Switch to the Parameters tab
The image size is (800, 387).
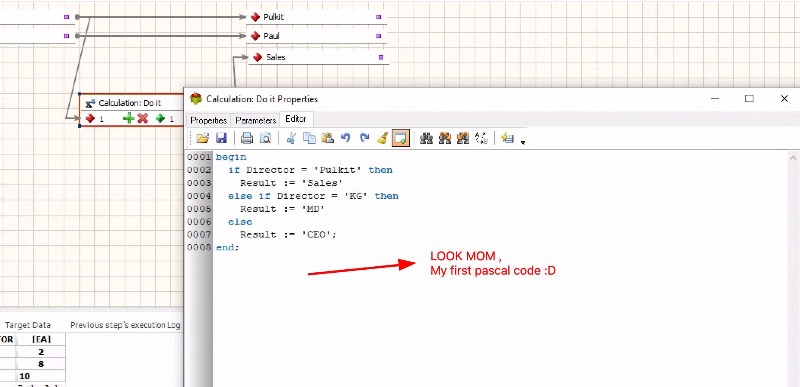(x=256, y=120)
